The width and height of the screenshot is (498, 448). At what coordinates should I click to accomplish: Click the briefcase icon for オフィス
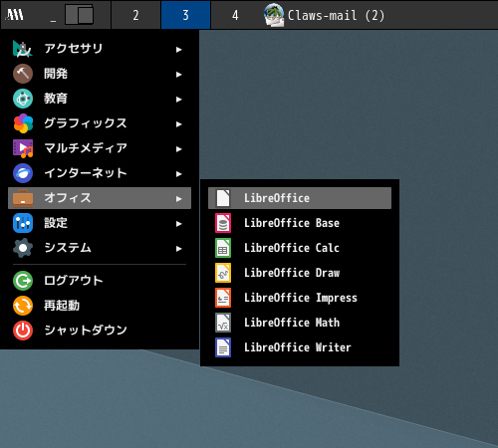pyautogui.click(x=23, y=198)
